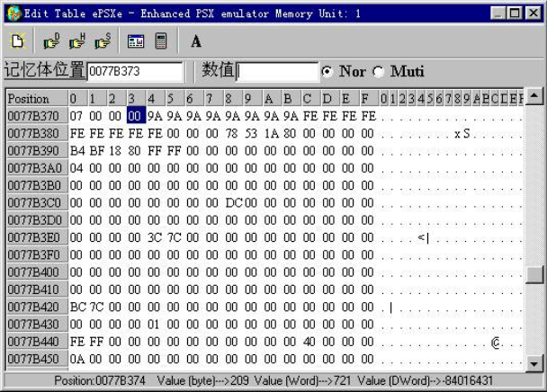Select row address 0077B3A0
Image resolution: width=547 pixels, height=392 pixels.
pyautogui.click(x=37, y=168)
